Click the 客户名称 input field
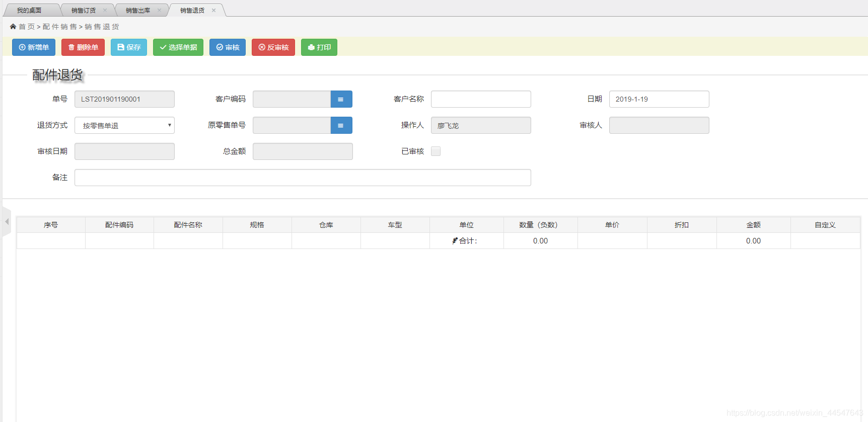The height and width of the screenshot is (422, 868). [x=481, y=99]
